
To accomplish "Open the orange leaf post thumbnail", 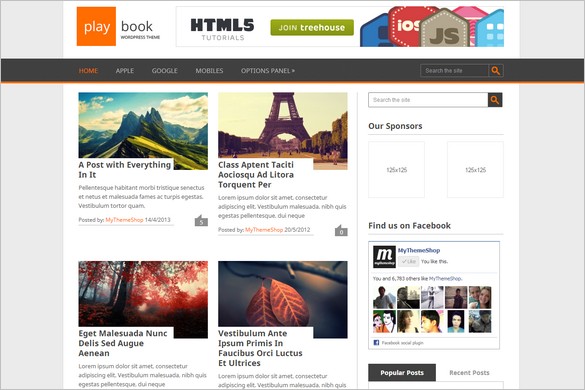I will (283, 294).
